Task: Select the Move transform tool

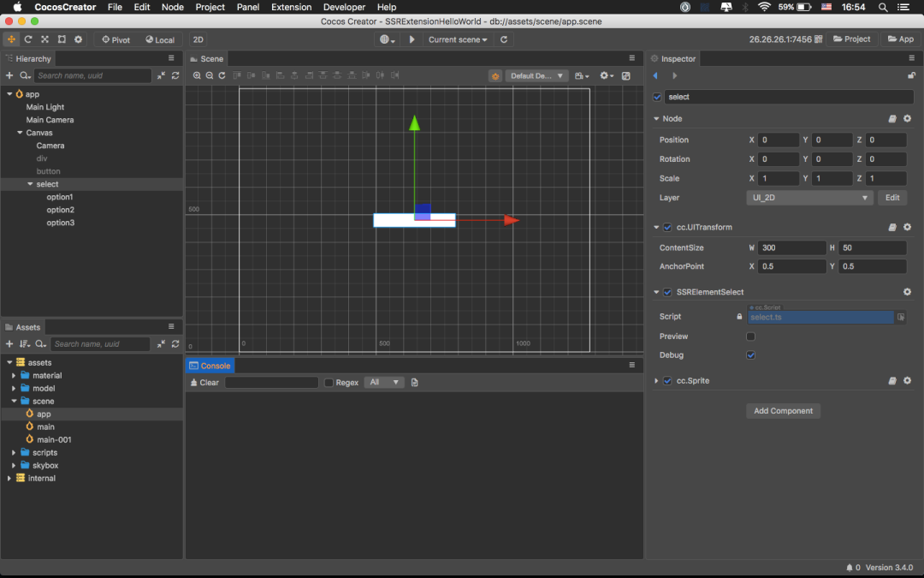Action: [x=11, y=39]
